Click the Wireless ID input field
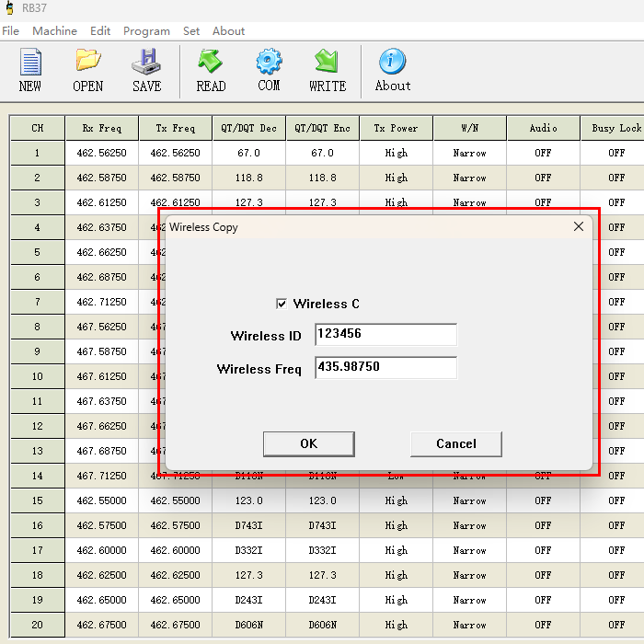Screen dimensions: 644x644 point(385,335)
